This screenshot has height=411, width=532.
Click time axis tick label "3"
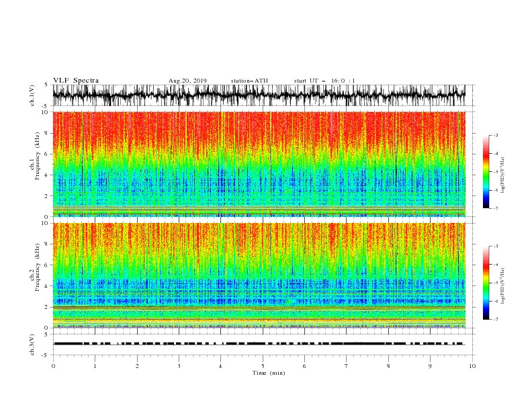[179, 366]
